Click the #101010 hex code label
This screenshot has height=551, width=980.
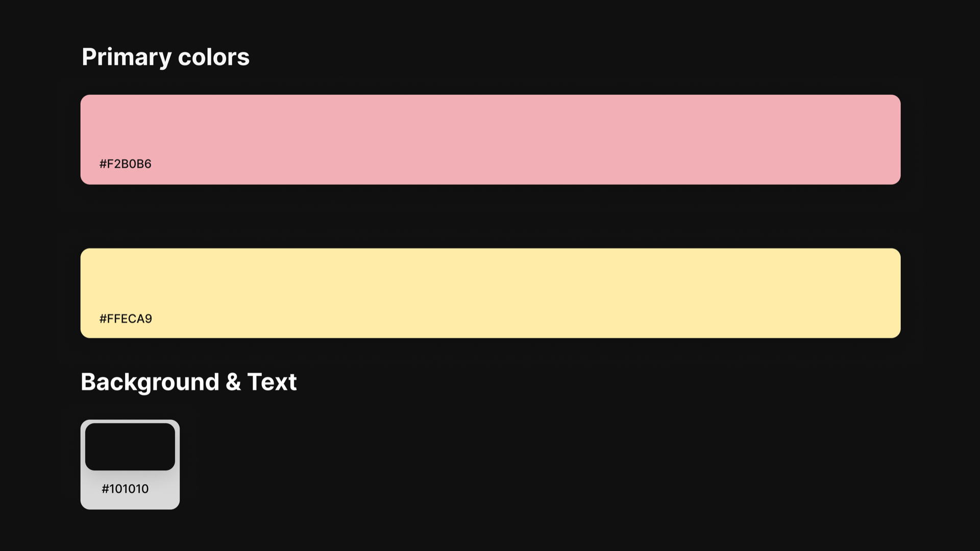coord(125,489)
